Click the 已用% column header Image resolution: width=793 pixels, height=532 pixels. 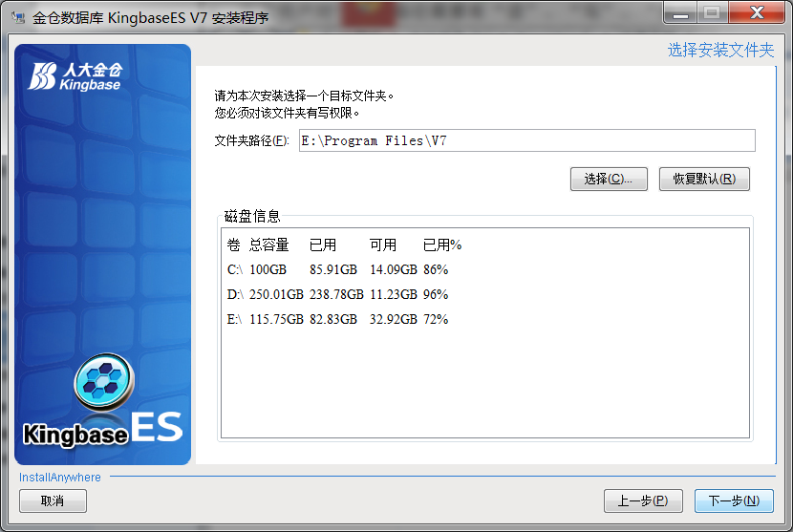(442, 245)
